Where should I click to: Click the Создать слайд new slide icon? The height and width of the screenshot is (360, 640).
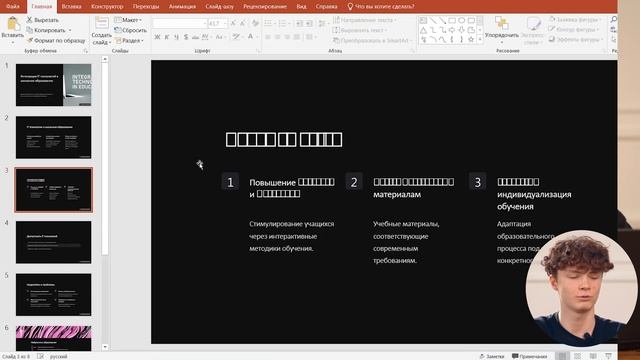[101, 23]
